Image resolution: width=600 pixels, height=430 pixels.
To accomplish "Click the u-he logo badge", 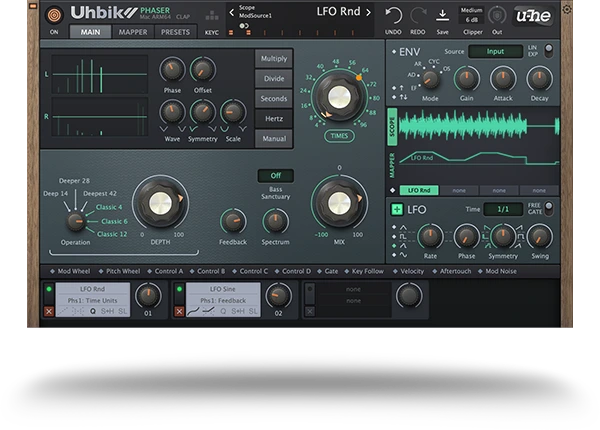I will pos(534,15).
